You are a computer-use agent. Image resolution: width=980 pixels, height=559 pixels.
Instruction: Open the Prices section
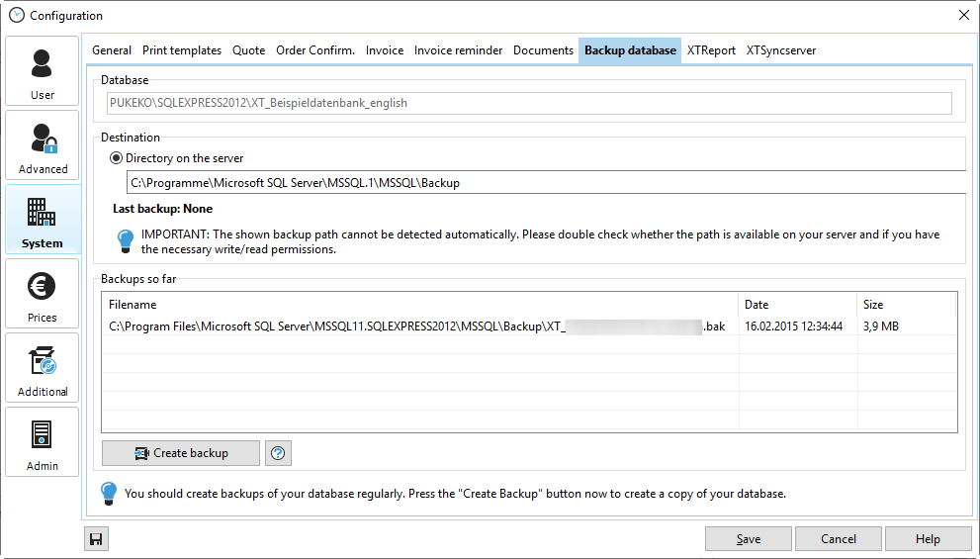42,294
